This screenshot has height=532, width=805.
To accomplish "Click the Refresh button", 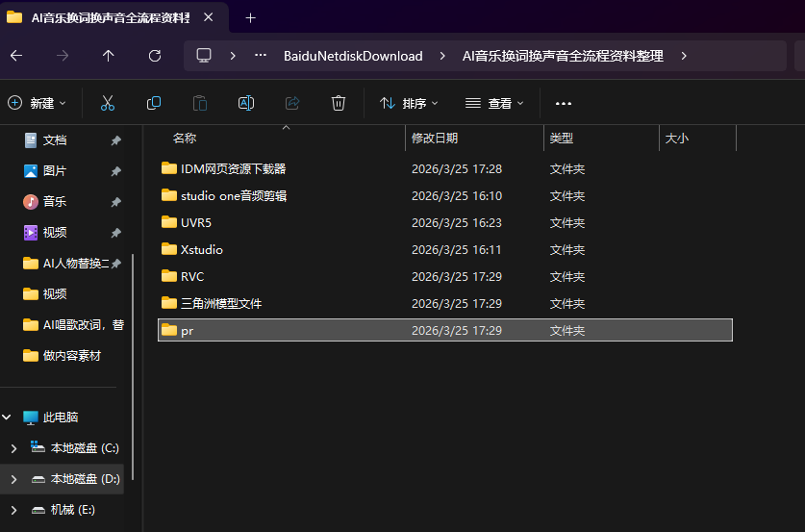I will (155, 56).
